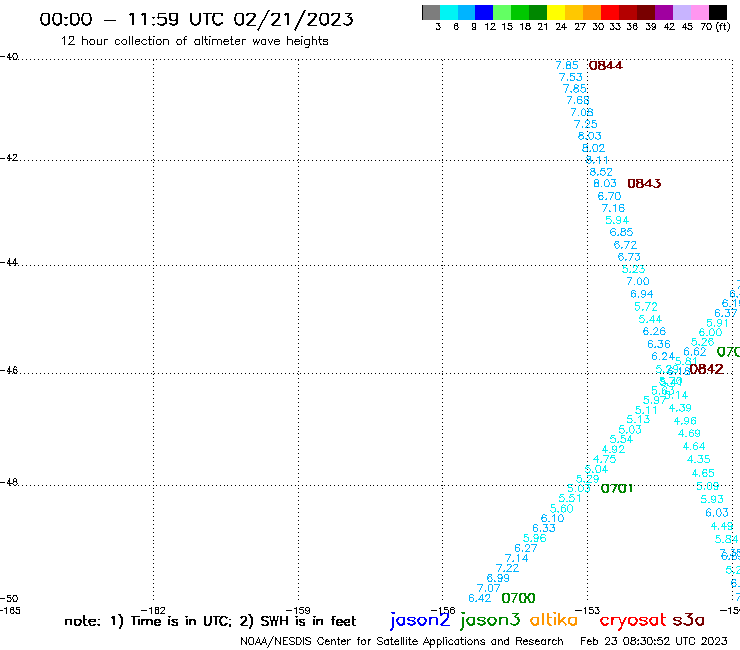The height and width of the screenshot is (650, 740).
Task: Click the wave height value 6.70
Action: (x=609, y=196)
